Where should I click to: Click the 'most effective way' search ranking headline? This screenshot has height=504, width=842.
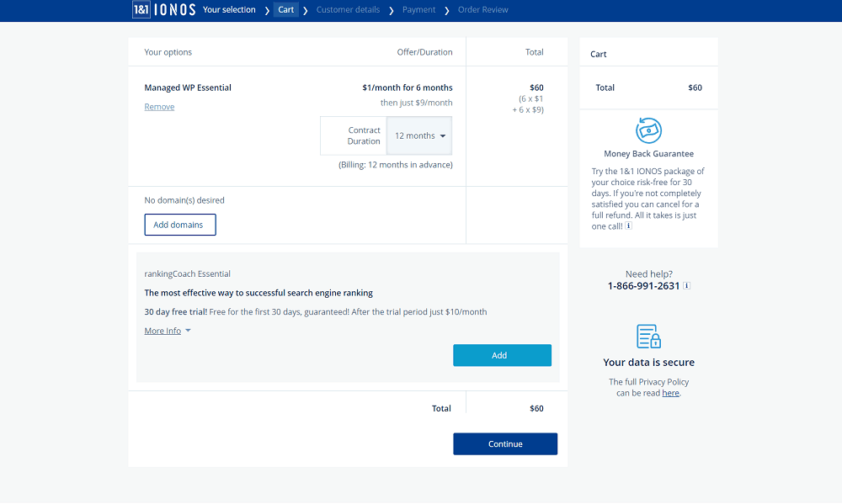[x=258, y=293]
